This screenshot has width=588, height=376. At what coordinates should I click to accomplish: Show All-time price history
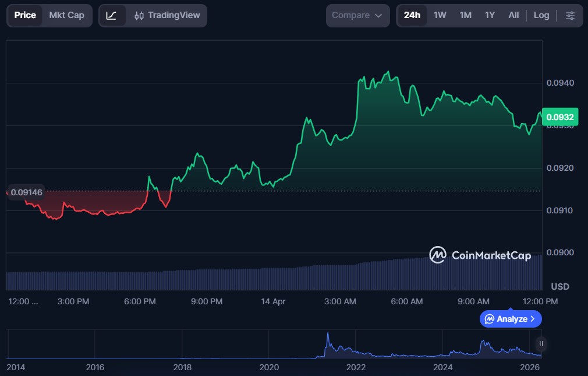tap(513, 15)
